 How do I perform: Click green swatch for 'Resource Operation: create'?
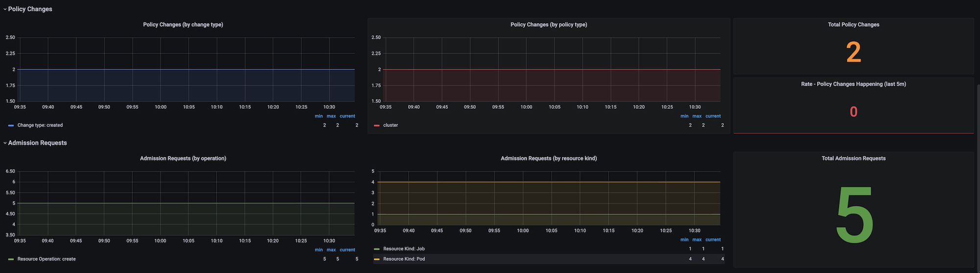[11, 259]
